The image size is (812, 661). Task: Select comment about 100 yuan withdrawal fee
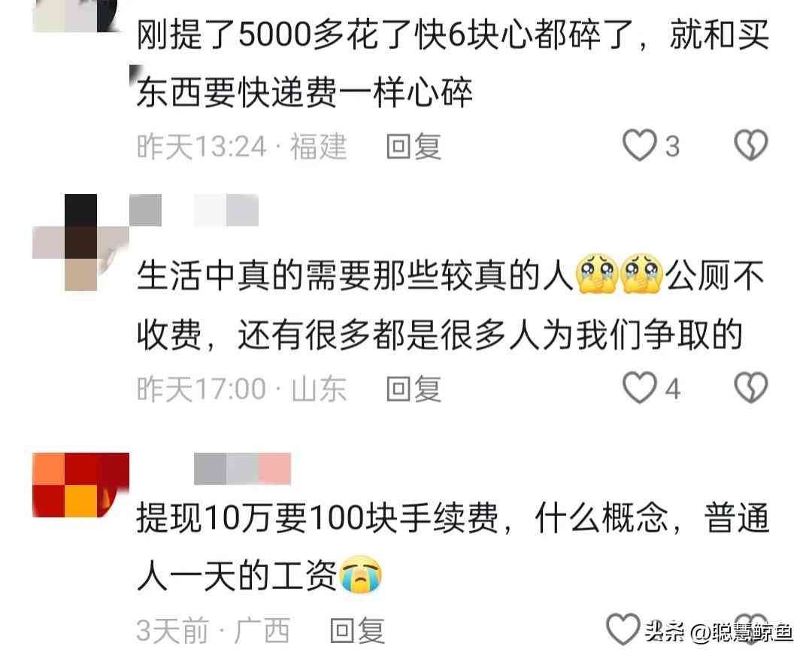click(453, 547)
